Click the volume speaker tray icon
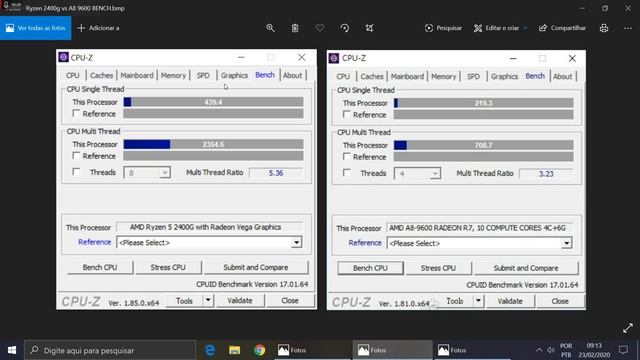 pos(551,350)
